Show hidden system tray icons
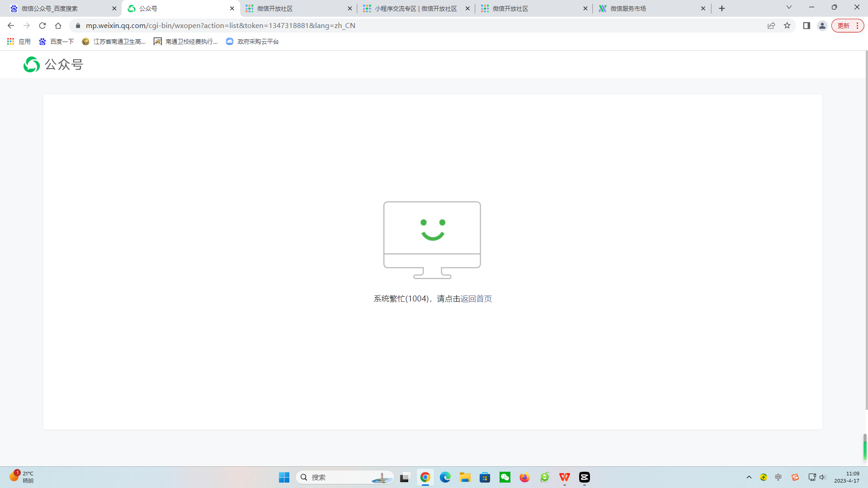 click(x=749, y=477)
